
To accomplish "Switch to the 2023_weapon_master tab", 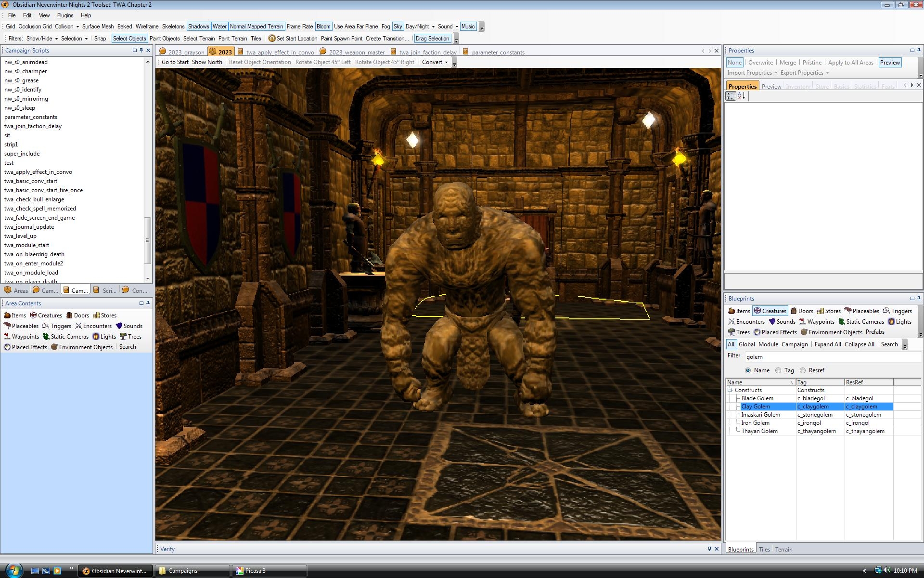I will (x=356, y=52).
